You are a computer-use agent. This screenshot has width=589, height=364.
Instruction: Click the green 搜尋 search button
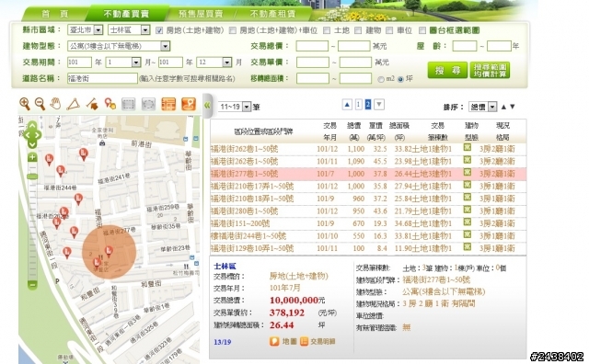click(447, 70)
